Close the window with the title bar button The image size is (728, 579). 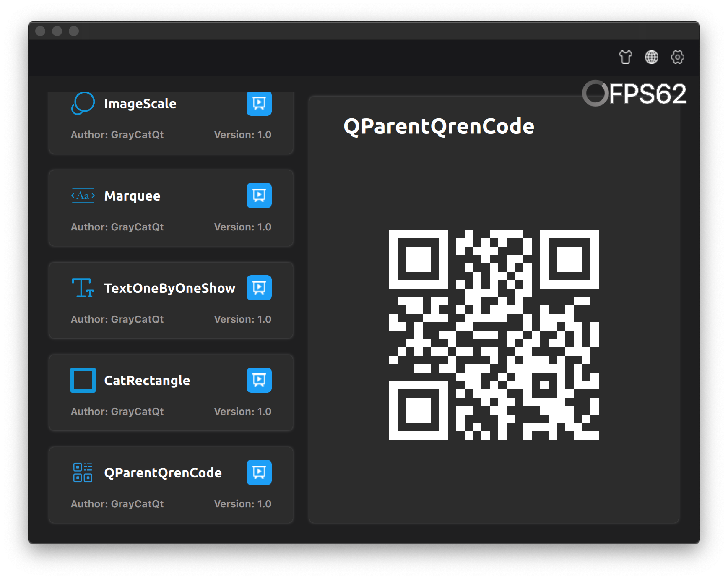(40, 31)
